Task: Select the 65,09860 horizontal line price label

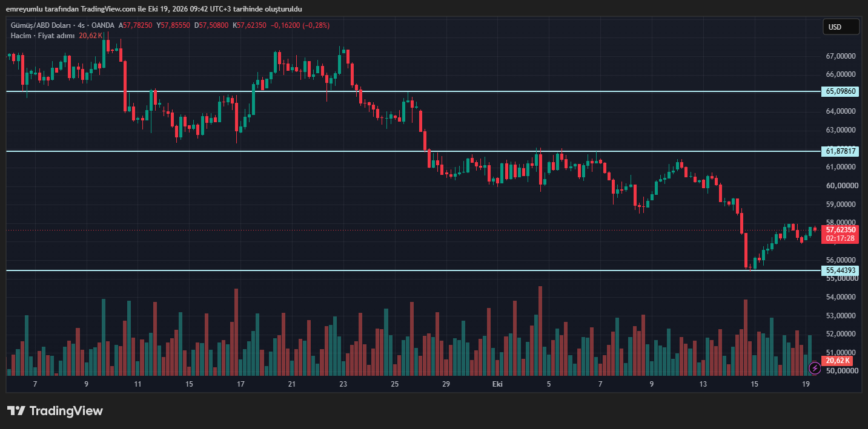Action: (x=841, y=91)
